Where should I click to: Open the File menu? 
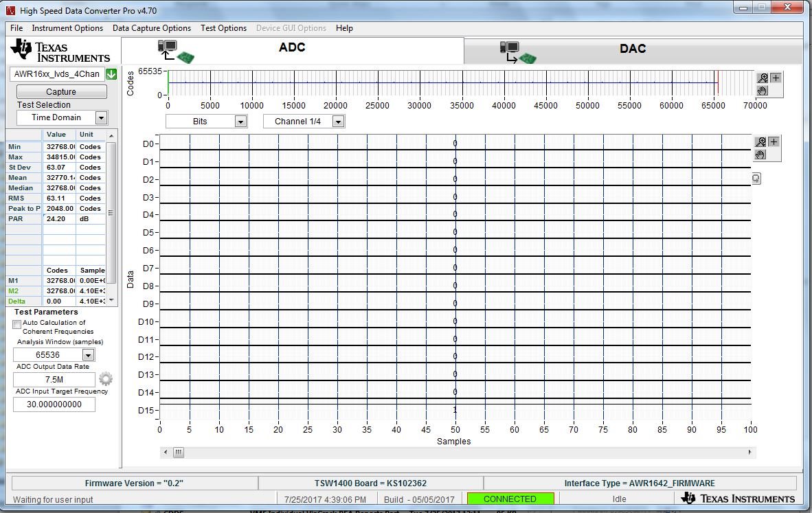tap(16, 28)
